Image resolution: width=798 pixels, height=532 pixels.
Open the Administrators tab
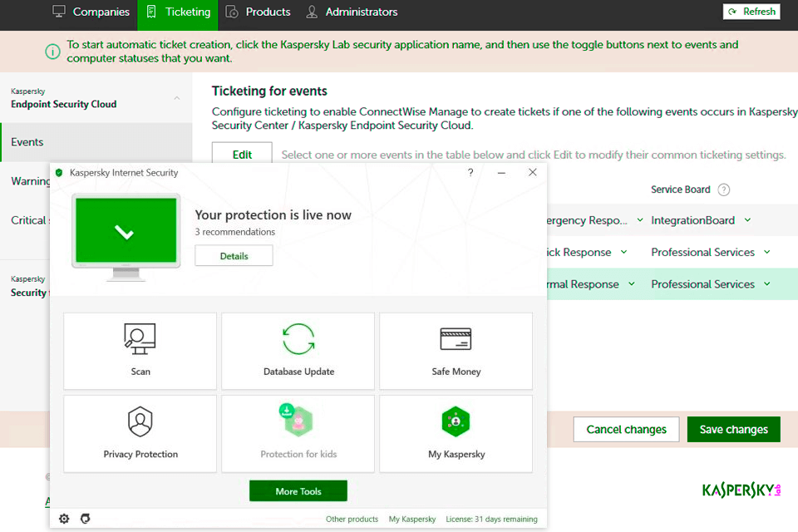352,12
